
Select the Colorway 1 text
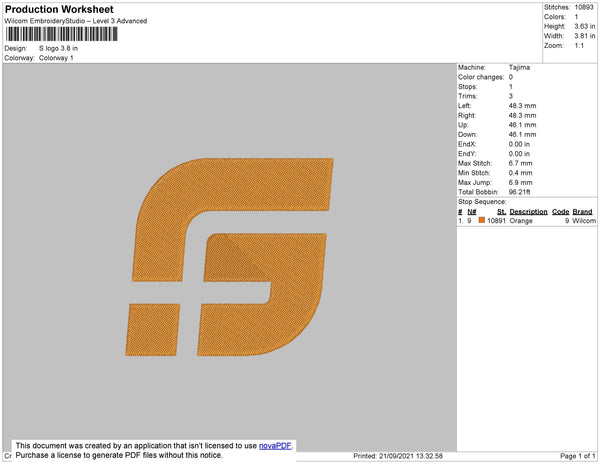tap(56, 58)
